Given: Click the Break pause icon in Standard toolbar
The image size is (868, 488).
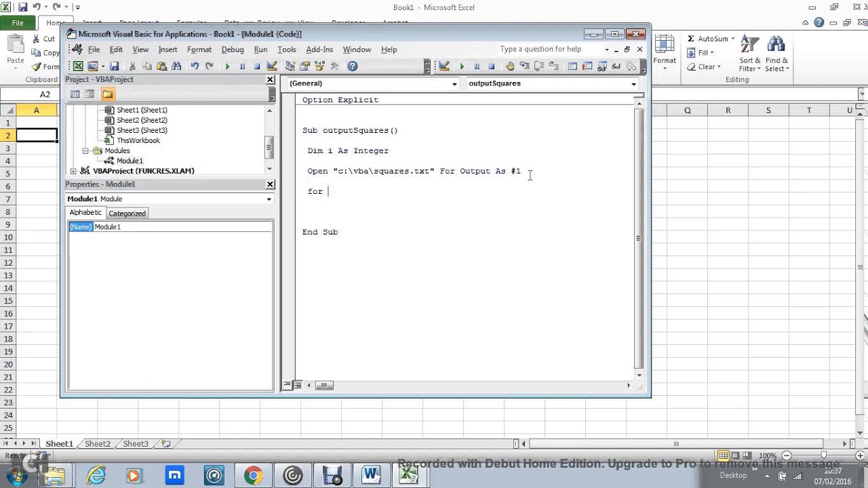Looking at the screenshot, I should click(242, 66).
